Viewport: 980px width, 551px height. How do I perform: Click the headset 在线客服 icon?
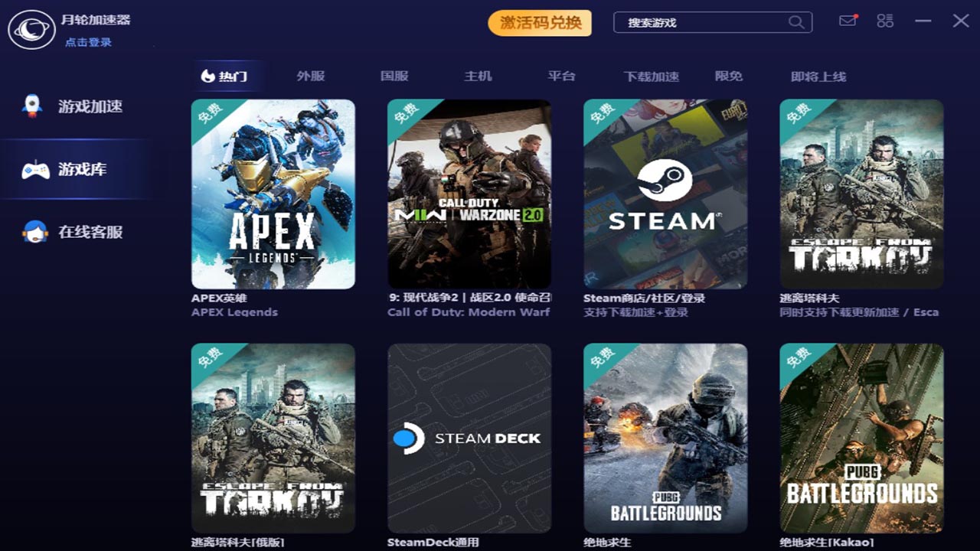pyautogui.click(x=35, y=232)
